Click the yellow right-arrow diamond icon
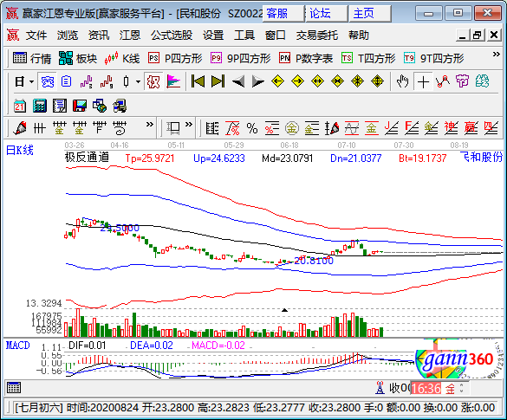The image size is (507, 420). click(x=297, y=81)
